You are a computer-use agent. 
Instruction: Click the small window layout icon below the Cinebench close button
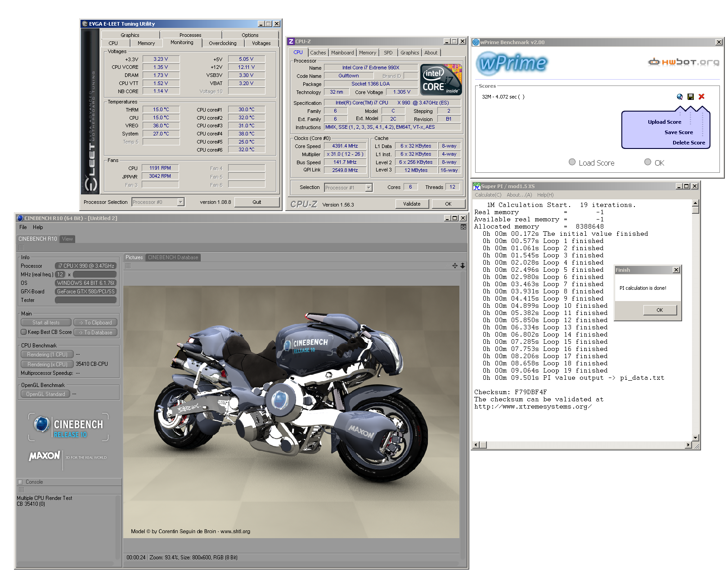click(x=463, y=227)
